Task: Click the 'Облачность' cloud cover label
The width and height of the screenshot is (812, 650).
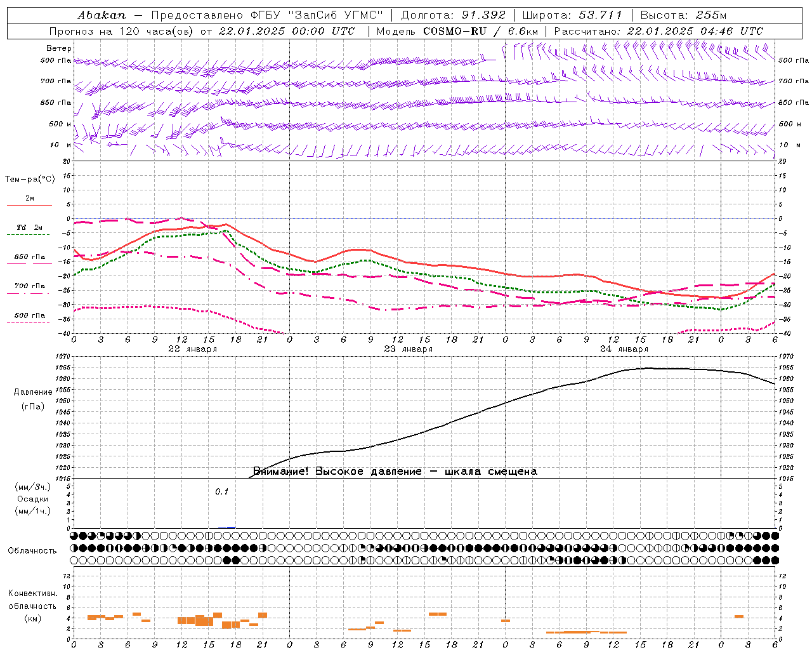Action: click(x=32, y=551)
